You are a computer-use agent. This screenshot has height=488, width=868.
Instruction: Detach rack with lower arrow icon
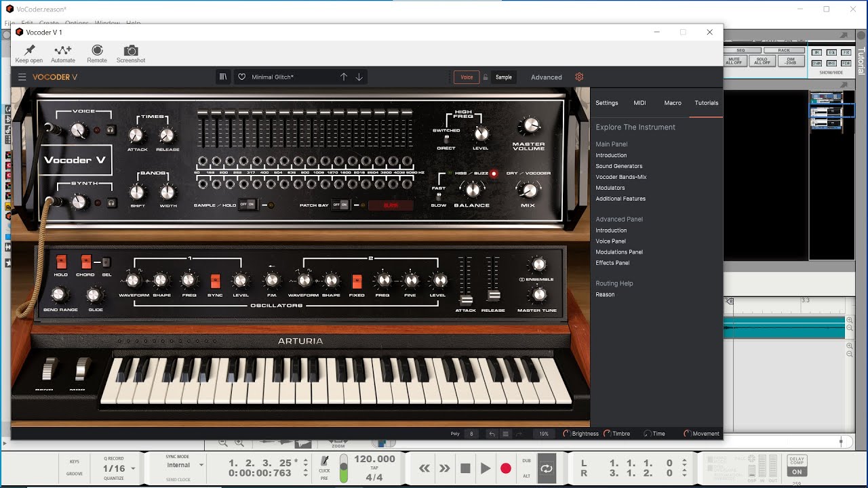pos(844,85)
